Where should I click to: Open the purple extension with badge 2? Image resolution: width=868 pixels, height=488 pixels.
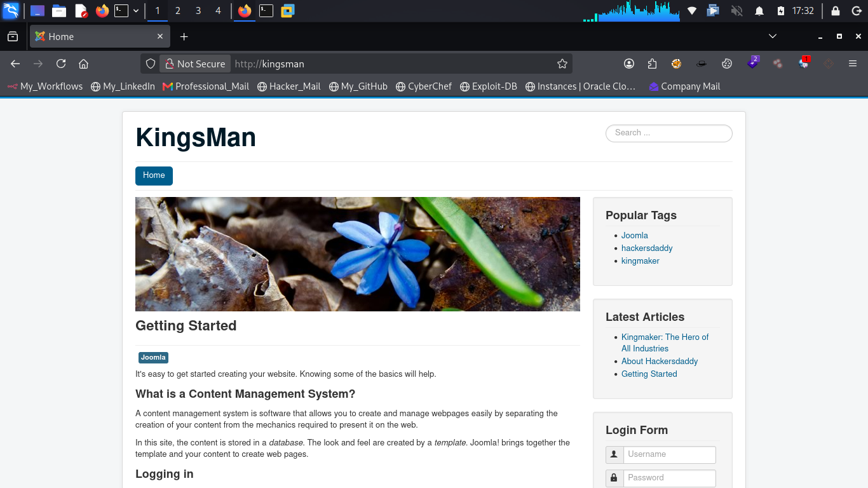point(753,63)
